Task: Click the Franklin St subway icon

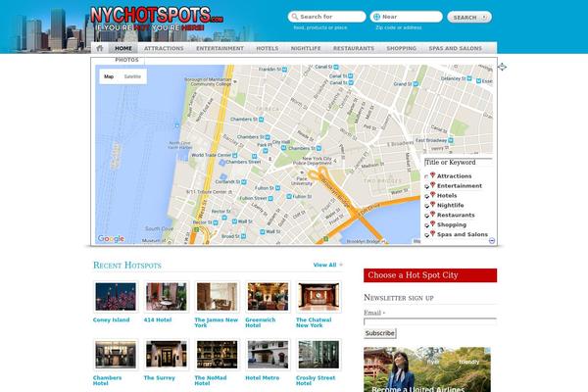Action: click(x=284, y=70)
